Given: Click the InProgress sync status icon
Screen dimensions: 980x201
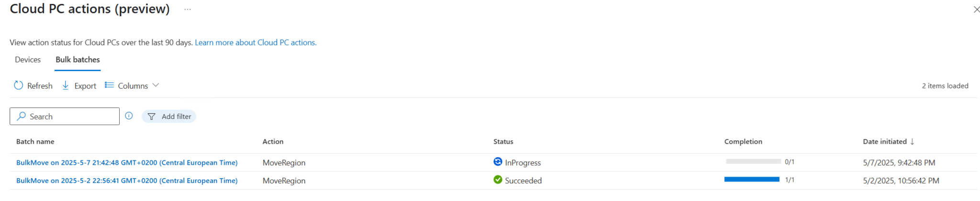Looking at the screenshot, I should 498,162.
